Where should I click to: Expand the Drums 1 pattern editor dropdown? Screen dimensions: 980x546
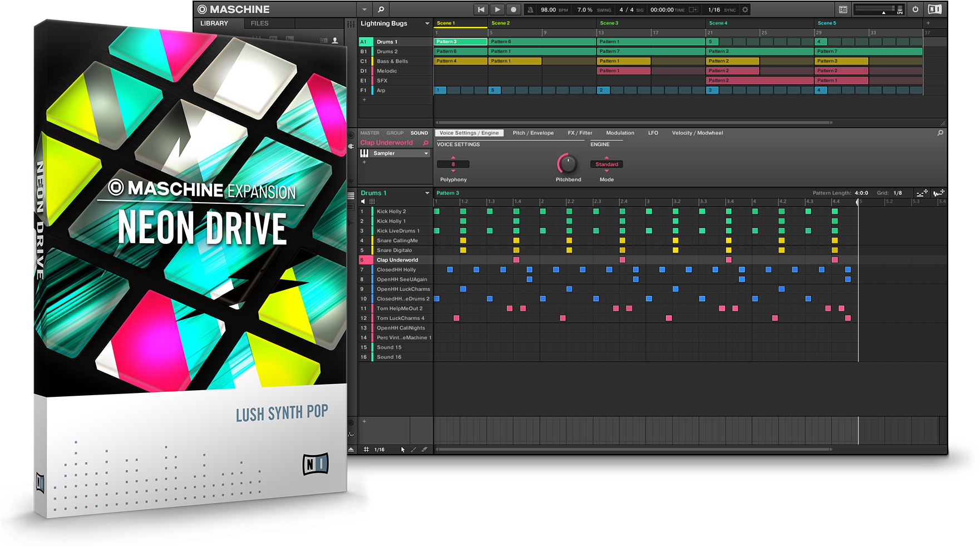coord(427,193)
